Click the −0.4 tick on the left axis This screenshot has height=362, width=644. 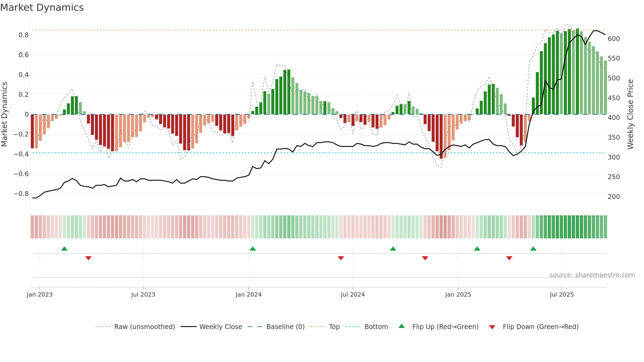pyautogui.click(x=21, y=154)
